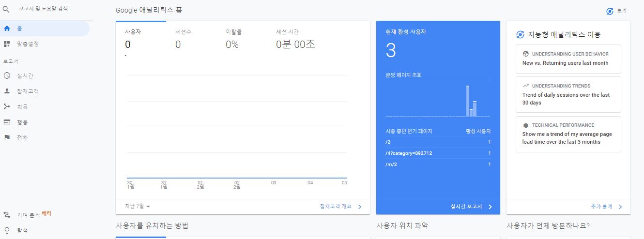Open the 지난 7일 date range dropdown
This screenshot has width=644, height=239.
coord(138,206)
